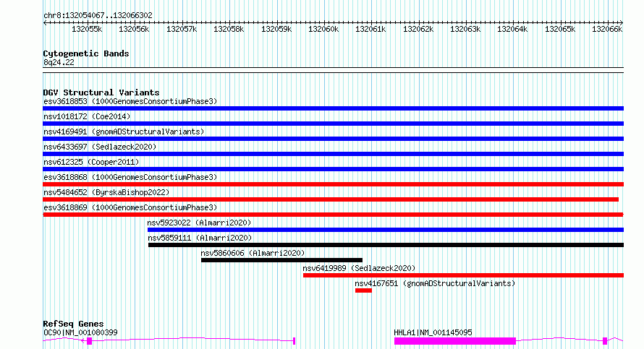Click the esv3618868 red variant bar
The height and width of the screenshot is (349, 644).
(333, 184)
